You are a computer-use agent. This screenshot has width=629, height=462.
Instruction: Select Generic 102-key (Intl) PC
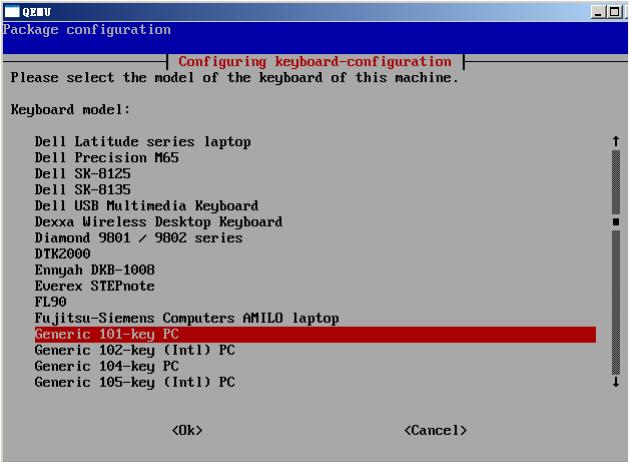[135, 350]
